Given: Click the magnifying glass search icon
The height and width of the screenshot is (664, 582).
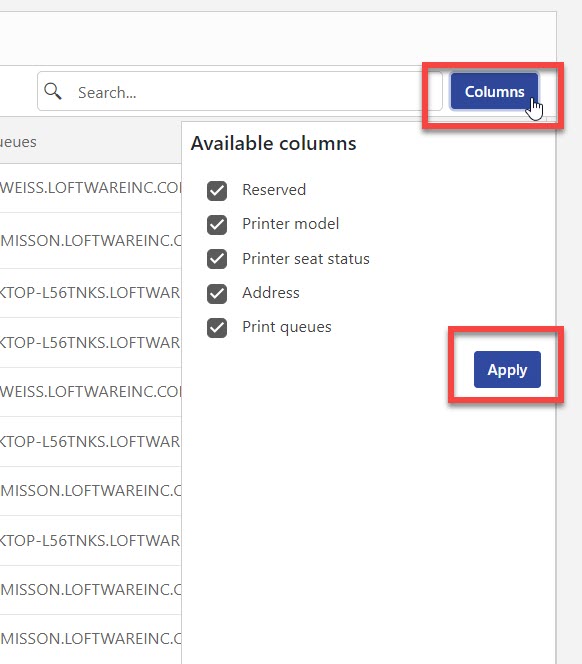Looking at the screenshot, I should [x=53, y=91].
